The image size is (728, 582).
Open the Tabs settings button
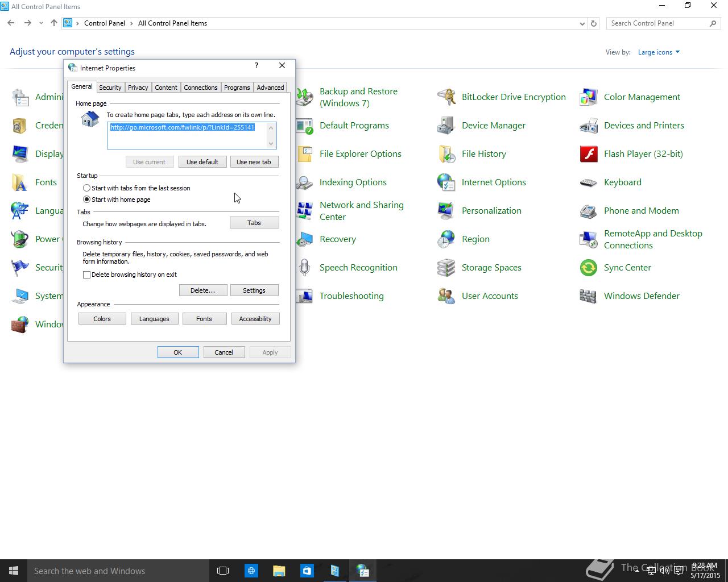click(254, 223)
